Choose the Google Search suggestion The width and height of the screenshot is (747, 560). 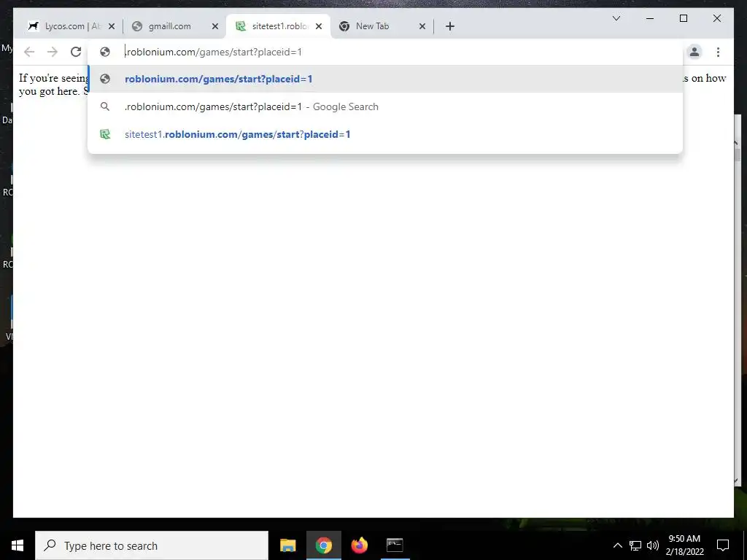click(x=385, y=106)
